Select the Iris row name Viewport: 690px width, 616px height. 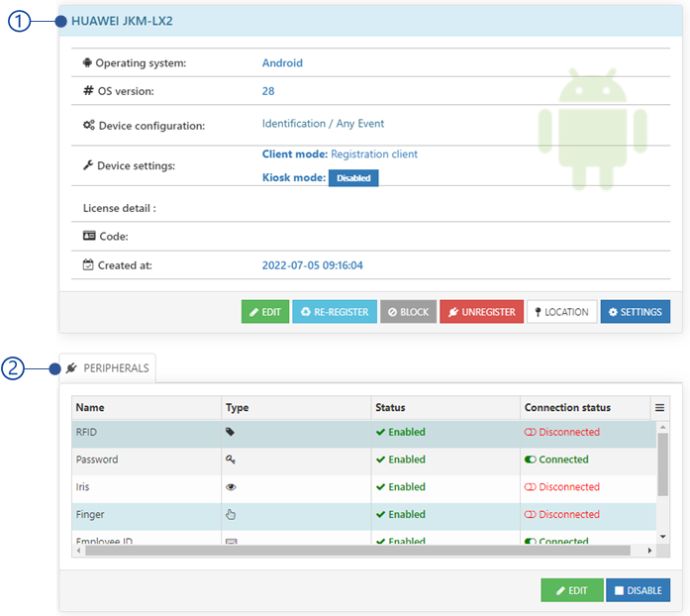[83, 487]
